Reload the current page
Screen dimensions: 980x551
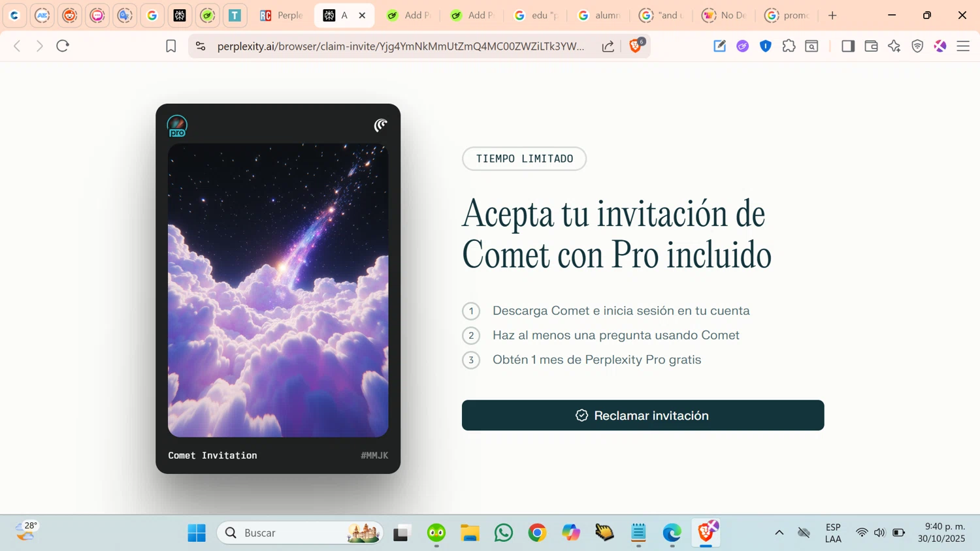[63, 46]
